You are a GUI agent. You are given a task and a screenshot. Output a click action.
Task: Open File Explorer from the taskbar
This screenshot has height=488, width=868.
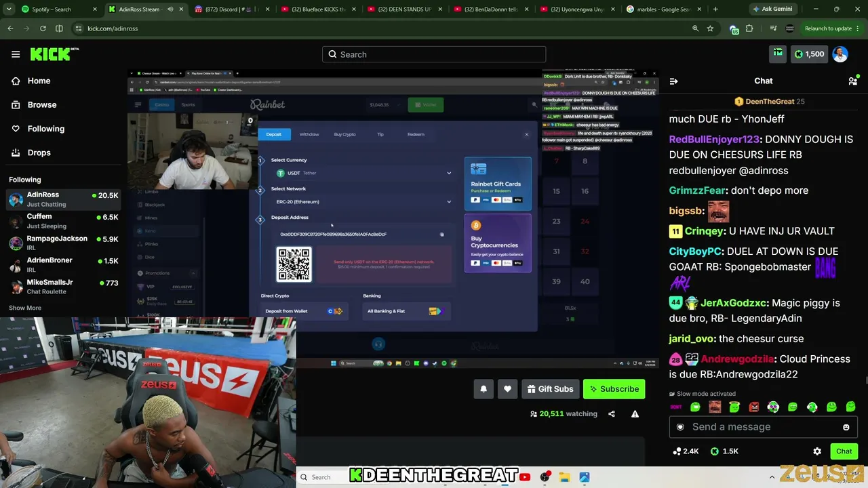pos(564,477)
